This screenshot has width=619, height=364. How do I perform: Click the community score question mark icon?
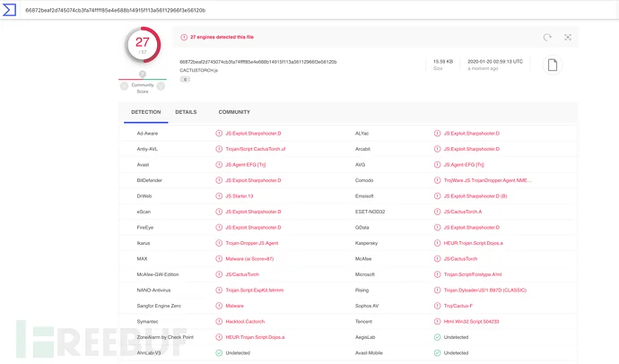(x=143, y=74)
